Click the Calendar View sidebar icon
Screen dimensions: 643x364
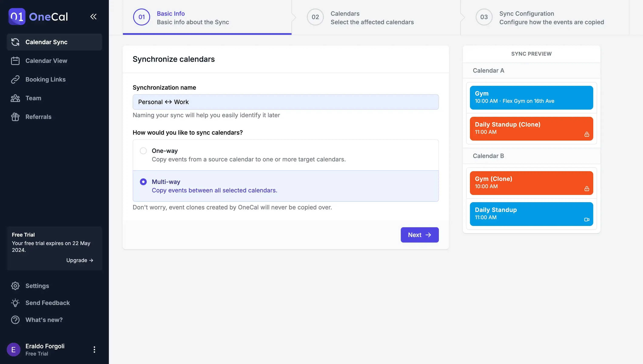coord(15,61)
